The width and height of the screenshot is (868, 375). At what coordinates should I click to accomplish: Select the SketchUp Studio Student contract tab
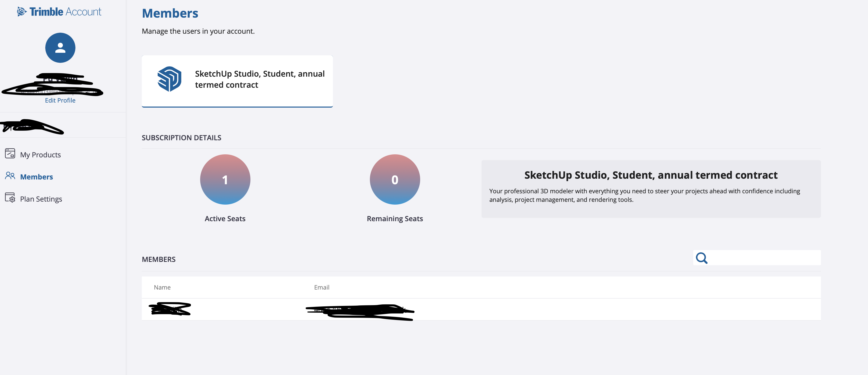click(x=237, y=81)
